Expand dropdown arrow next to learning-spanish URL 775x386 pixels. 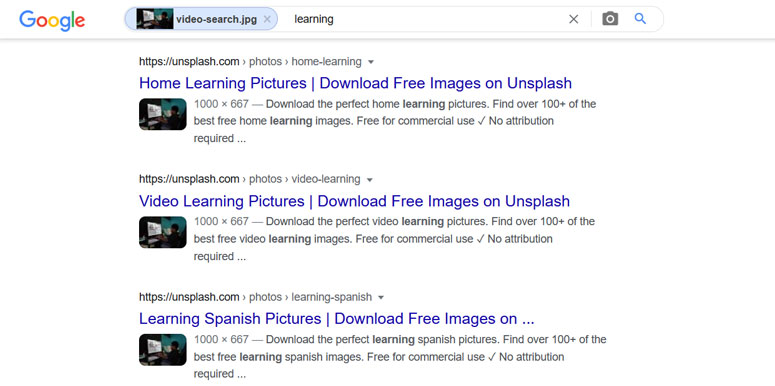click(381, 298)
